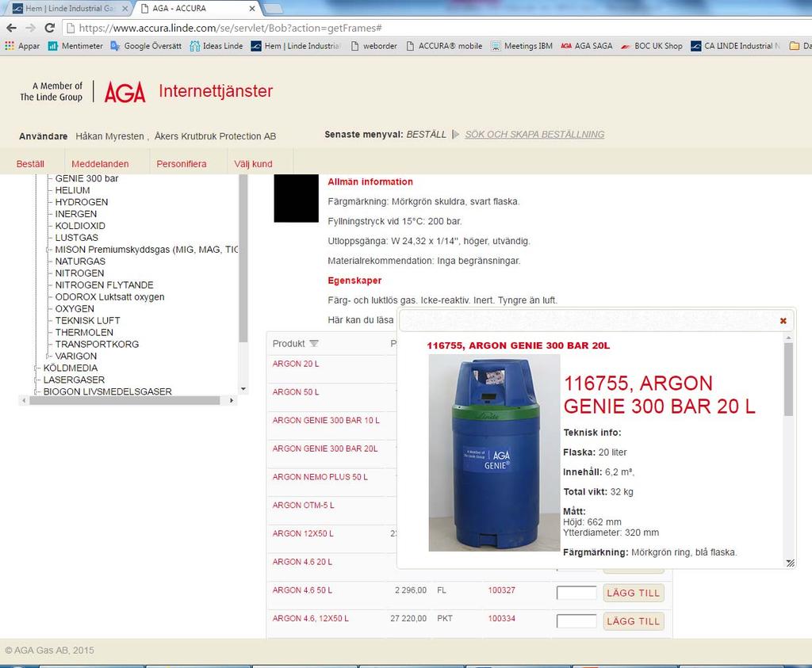The image size is (812, 668).
Task: Select OXYGEN in category tree
Action: pos(75,309)
